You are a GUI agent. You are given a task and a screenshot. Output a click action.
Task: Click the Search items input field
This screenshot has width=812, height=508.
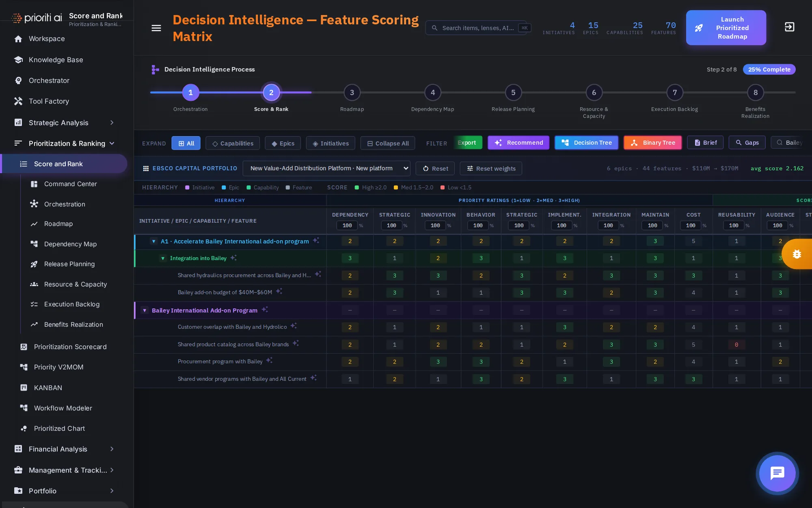tap(476, 28)
